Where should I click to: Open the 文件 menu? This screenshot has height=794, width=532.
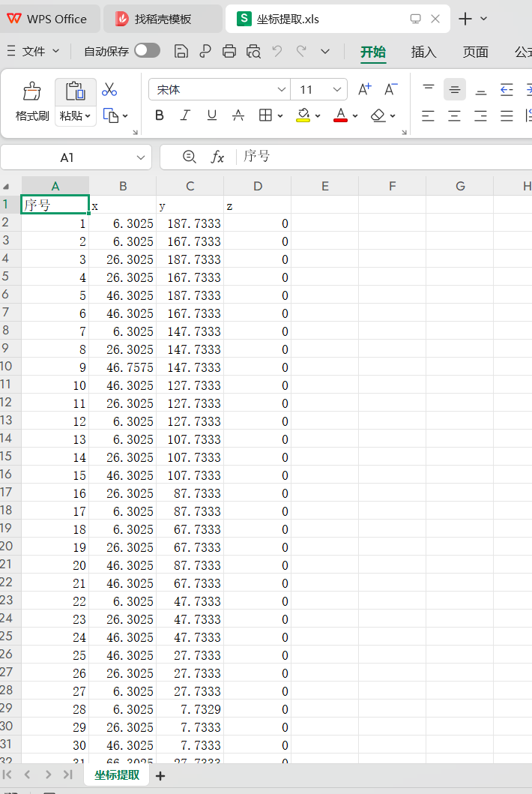pyautogui.click(x=34, y=51)
